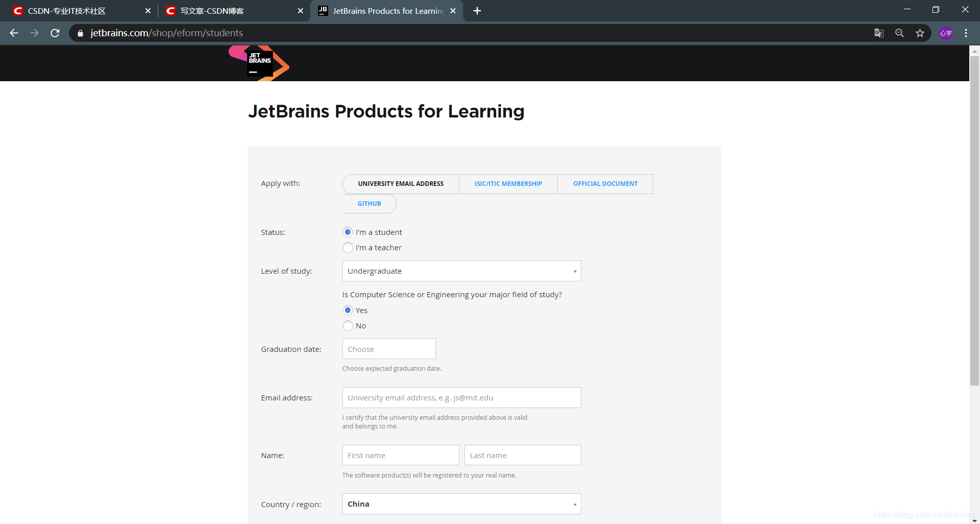Click the JetBrains logo
The image size is (980, 524).
tap(259, 63)
